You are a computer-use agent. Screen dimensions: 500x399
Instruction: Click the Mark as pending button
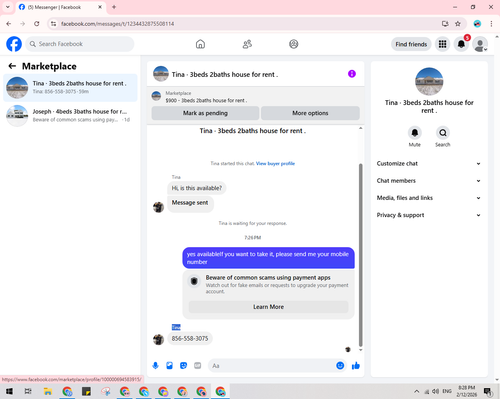[x=205, y=113]
